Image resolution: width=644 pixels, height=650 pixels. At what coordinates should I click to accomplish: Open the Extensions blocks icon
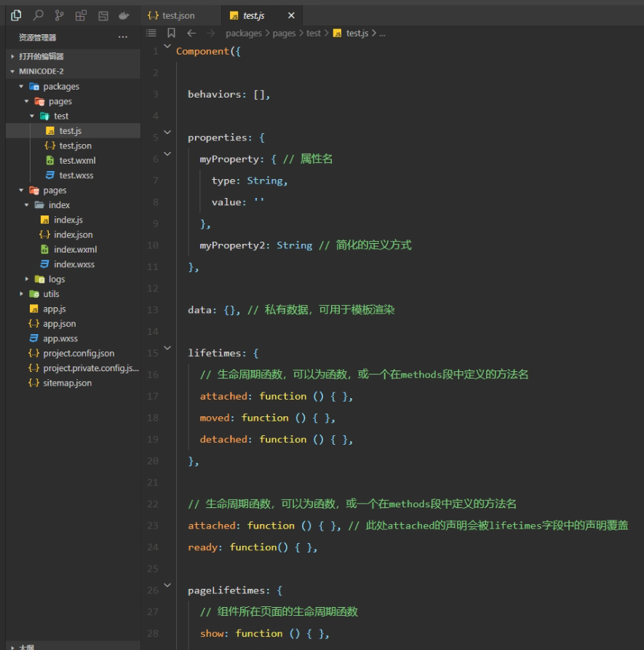(81, 16)
